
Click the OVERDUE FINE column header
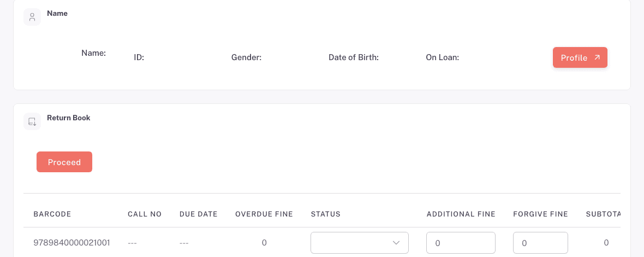click(264, 214)
